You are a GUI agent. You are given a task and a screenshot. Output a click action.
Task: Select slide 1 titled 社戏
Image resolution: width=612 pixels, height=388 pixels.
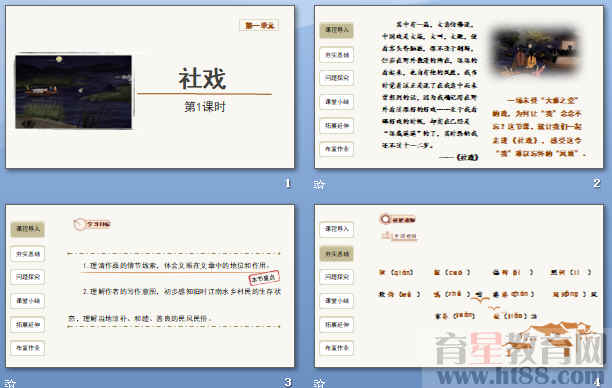point(150,87)
